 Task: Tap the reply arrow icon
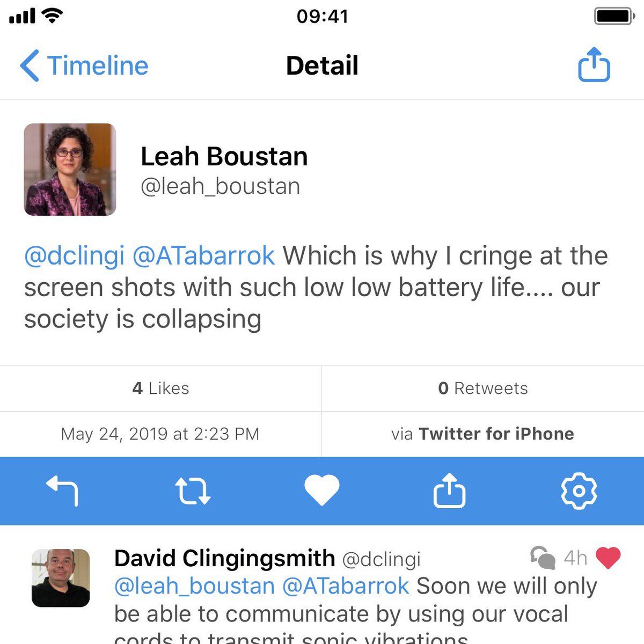pyautogui.click(x=63, y=491)
